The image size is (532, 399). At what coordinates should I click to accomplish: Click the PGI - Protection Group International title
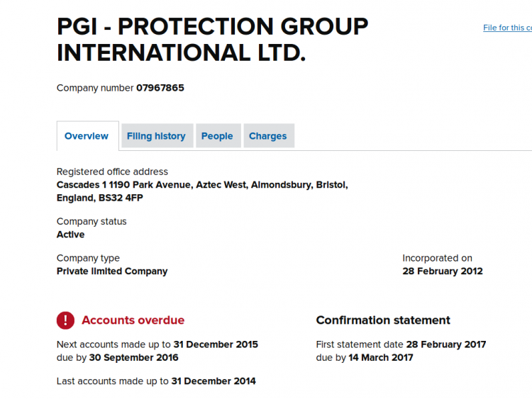(x=212, y=40)
